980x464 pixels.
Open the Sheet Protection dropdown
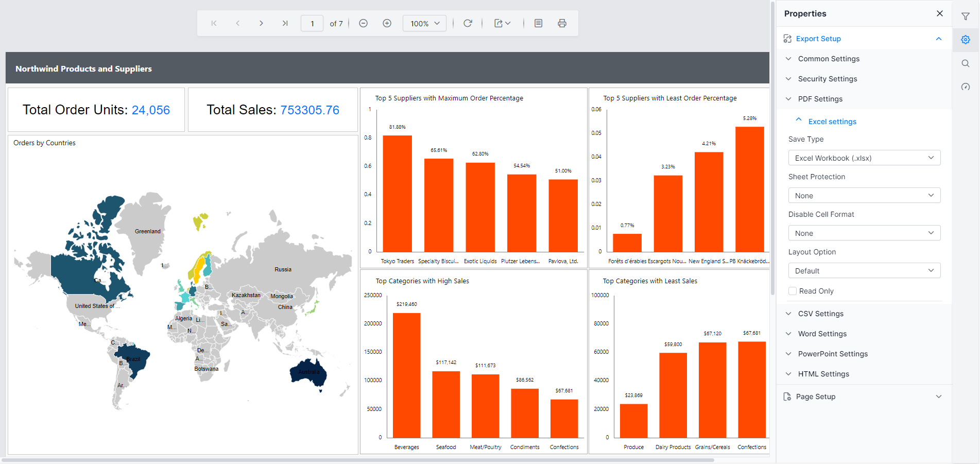tap(864, 195)
